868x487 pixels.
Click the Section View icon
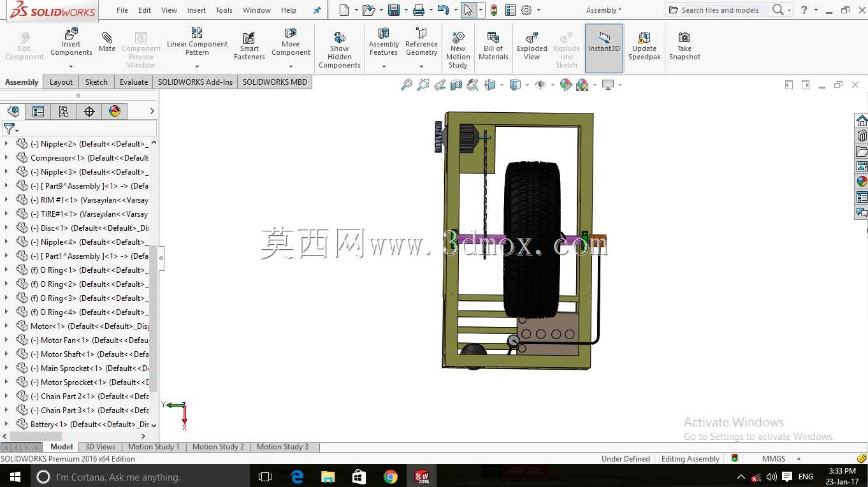tap(456, 85)
